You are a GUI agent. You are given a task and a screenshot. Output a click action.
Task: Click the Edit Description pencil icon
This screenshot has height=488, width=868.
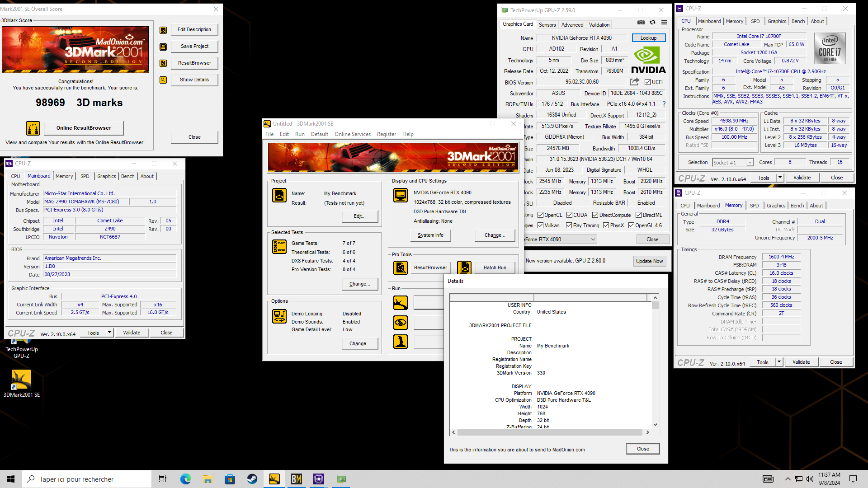(x=163, y=30)
